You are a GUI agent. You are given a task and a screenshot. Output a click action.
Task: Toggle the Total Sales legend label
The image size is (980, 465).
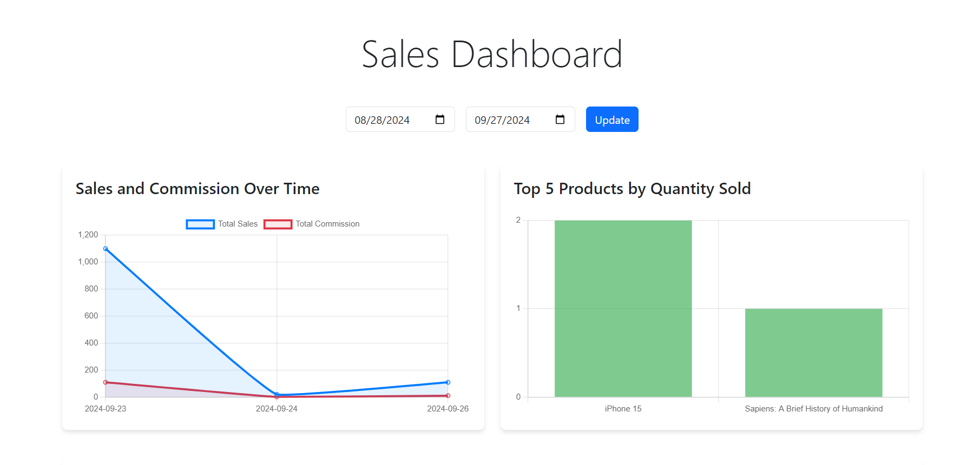[238, 224]
